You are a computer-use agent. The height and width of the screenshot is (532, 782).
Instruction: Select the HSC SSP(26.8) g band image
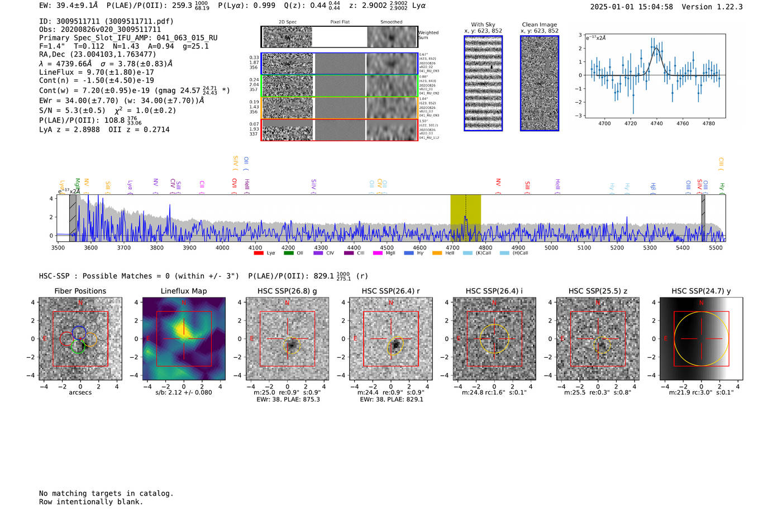pos(287,339)
